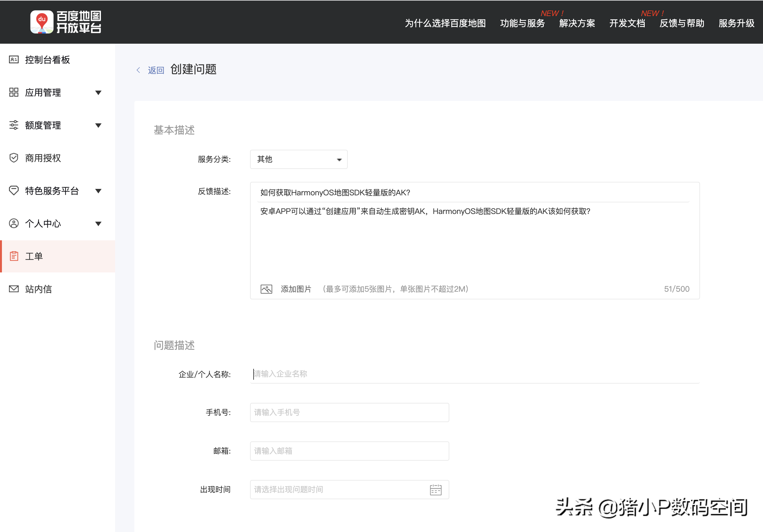The image size is (763, 532).
Task: Click the 站内信 inbox message icon
Action: pyautogui.click(x=14, y=288)
